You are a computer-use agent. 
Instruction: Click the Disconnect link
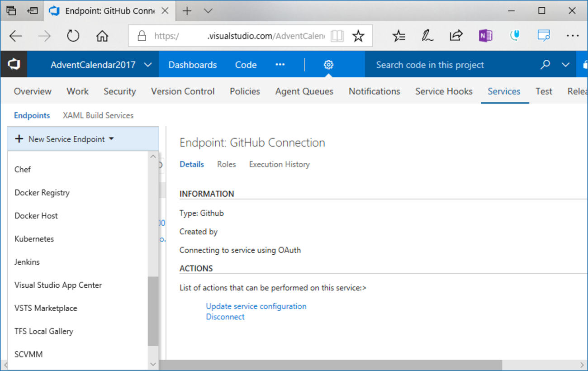225,317
